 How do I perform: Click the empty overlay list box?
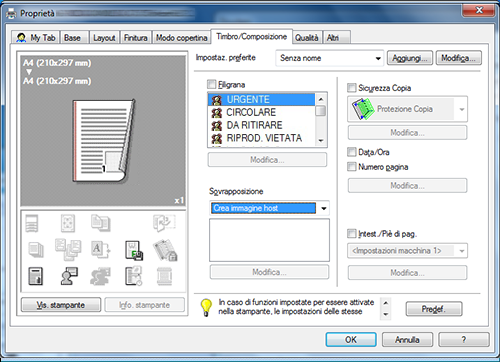[269, 240]
